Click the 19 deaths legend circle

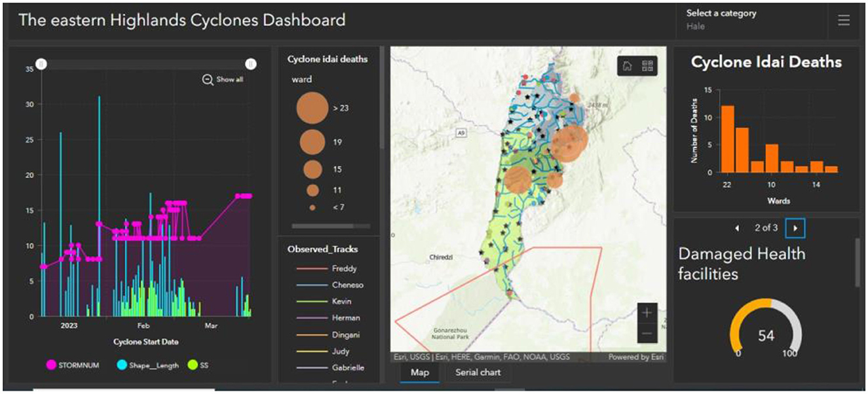[312, 142]
